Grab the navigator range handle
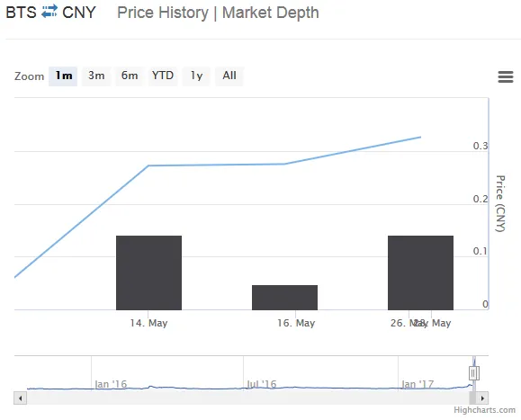Image resolution: width=521 pixels, height=420 pixels. pyautogui.click(x=474, y=373)
